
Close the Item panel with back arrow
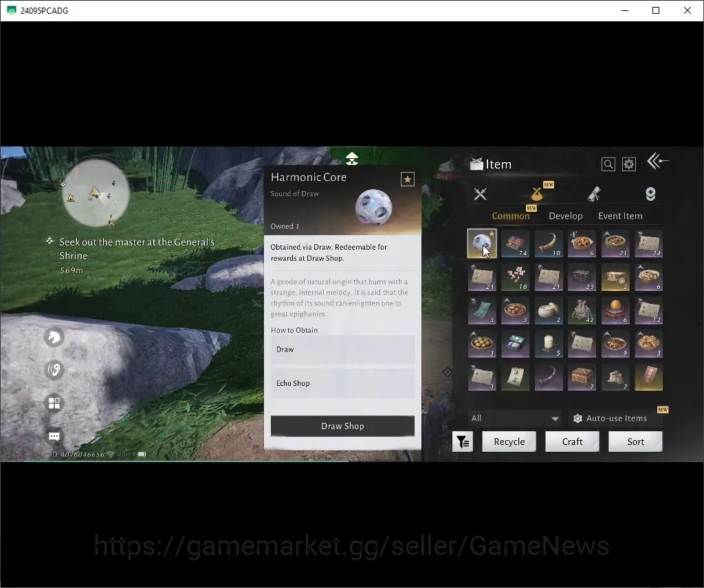[x=658, y=161]
